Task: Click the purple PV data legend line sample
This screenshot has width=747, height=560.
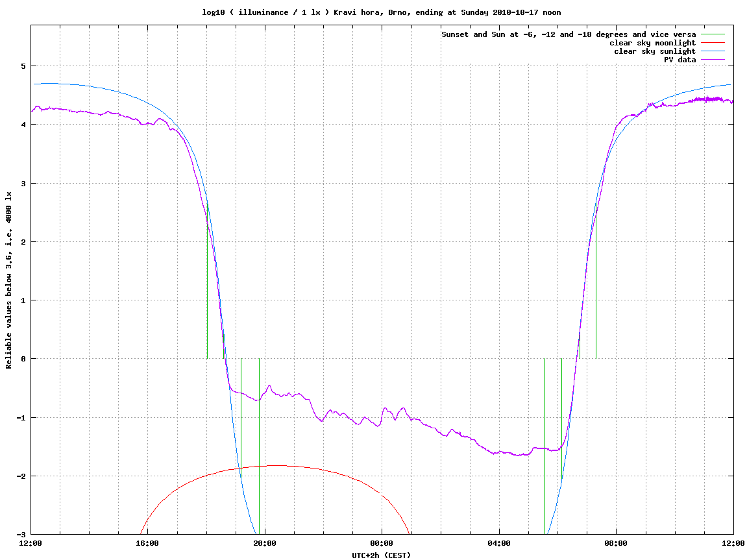Action: 713,60
